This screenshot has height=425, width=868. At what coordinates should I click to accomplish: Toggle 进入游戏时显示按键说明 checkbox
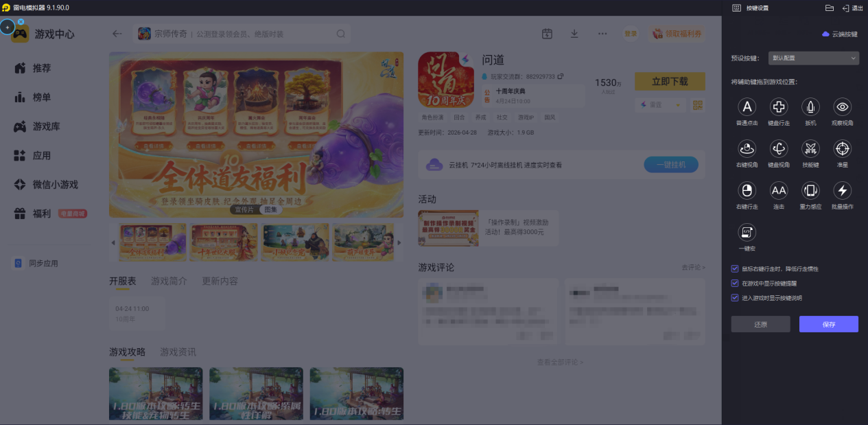pyautogui.click(x=735, y=297)
